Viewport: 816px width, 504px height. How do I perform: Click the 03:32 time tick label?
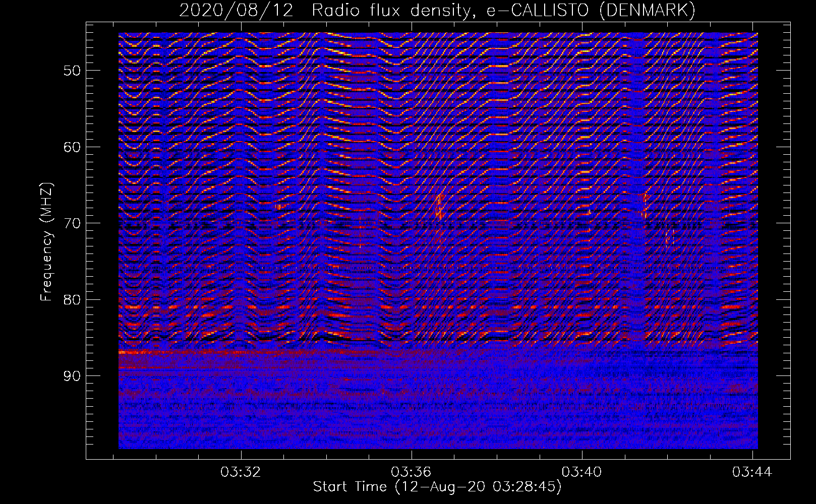tap(241, 472)
